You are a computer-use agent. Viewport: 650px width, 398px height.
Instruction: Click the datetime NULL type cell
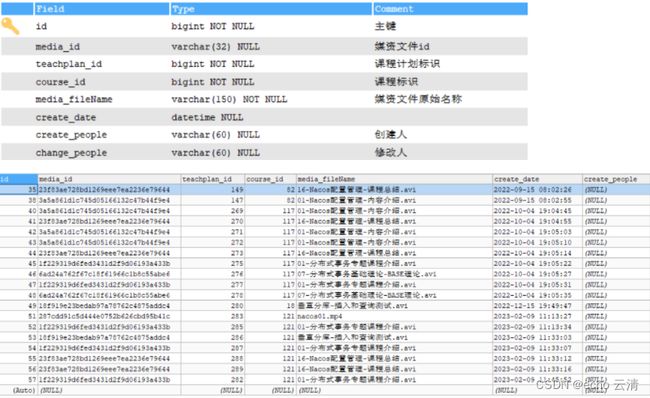pos(207,117)
